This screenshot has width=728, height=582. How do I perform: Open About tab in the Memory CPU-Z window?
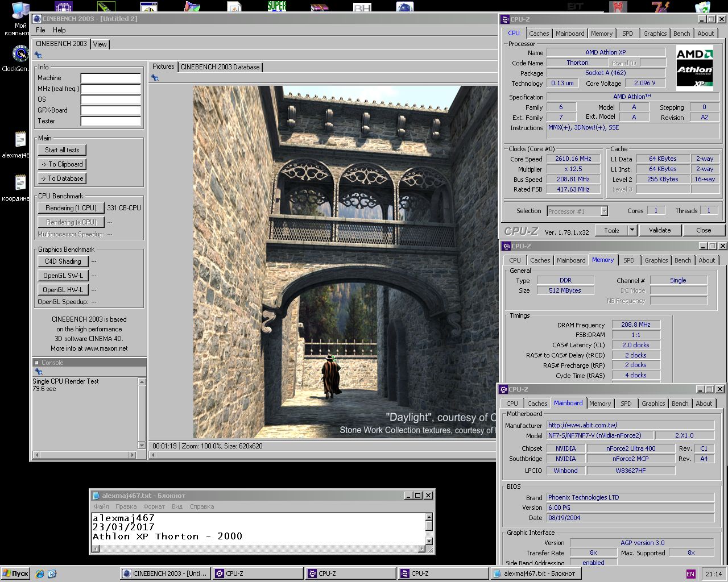pyautogui.click(x=706, y=260)
